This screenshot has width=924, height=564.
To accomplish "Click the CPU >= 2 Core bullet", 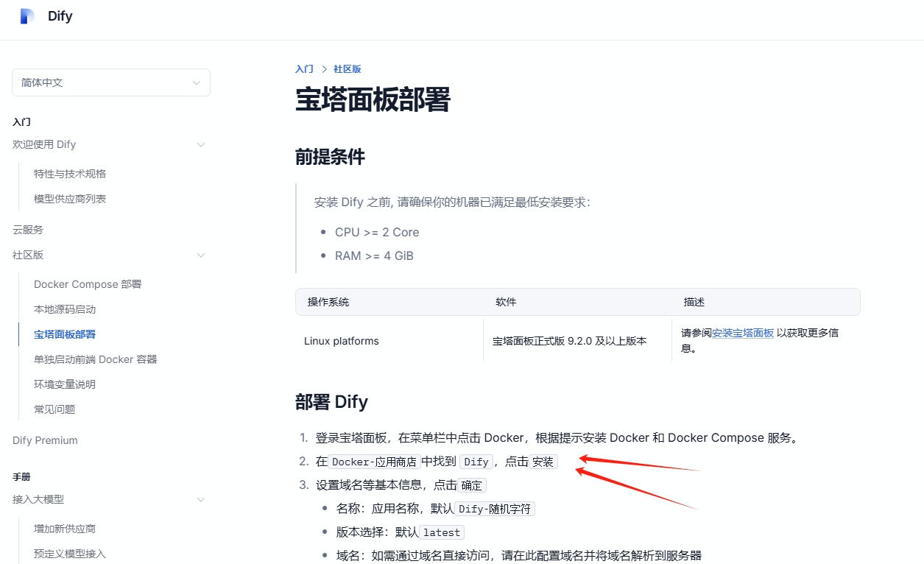I will (377, 232).
